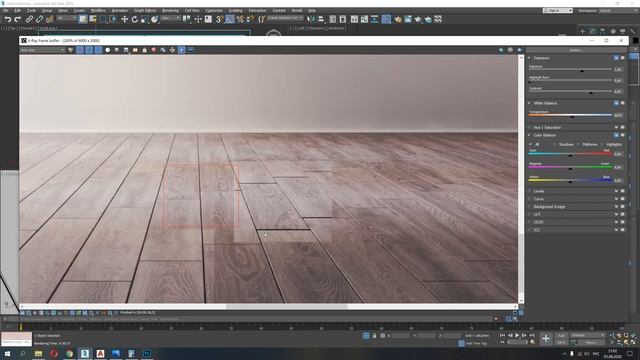Click the Select Object tool icon
640x360 pixels.
tap(83, 19)
